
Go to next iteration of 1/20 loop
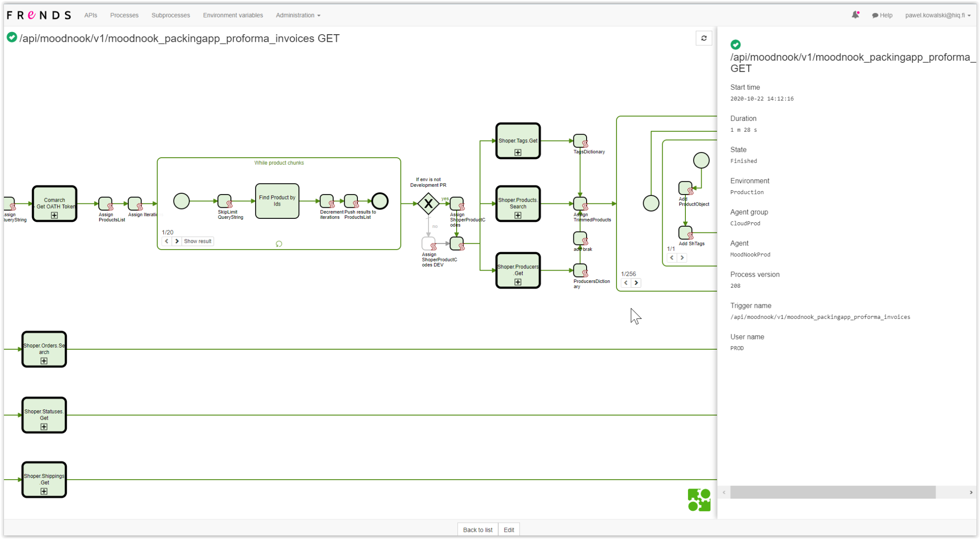(177, 241)
